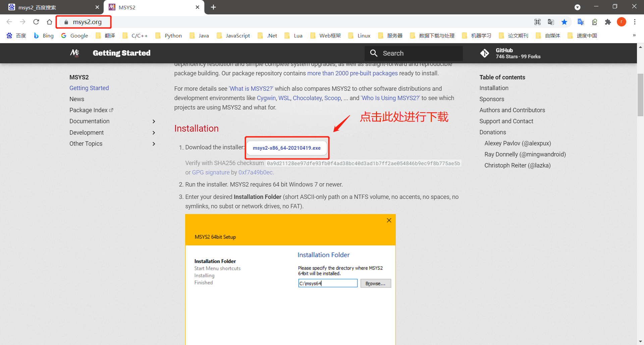Viewport: 644px width, 345px height.
Task: Click the blue bookmark star
Action: (564, 22)
